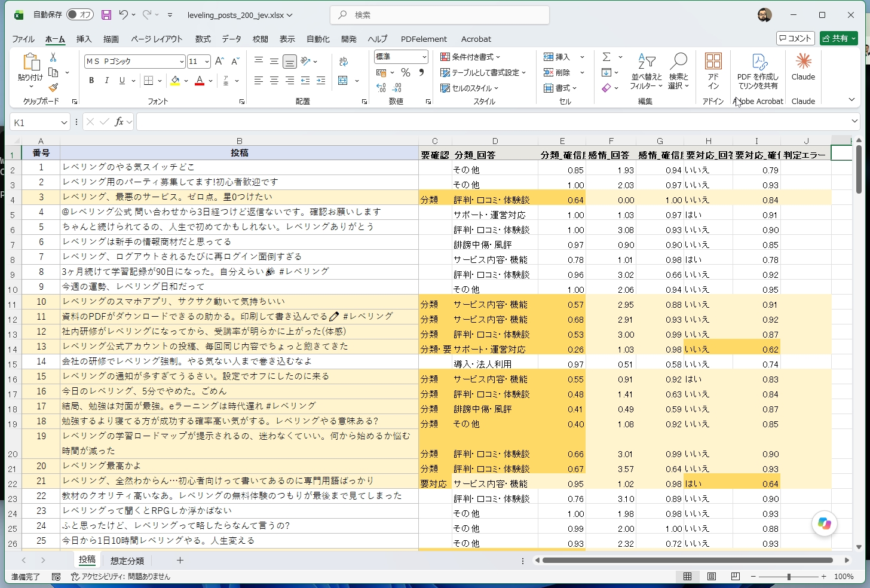Open the Acrobat tab

point(476,39)
